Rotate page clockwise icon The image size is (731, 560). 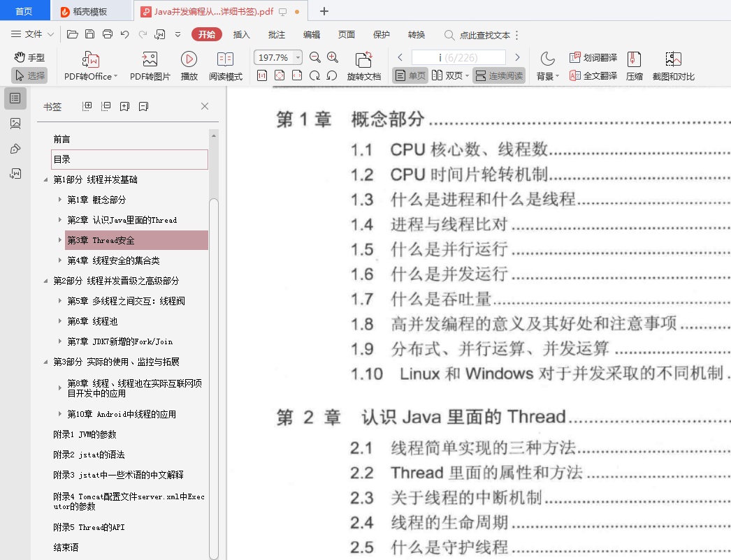coord(314,75)
